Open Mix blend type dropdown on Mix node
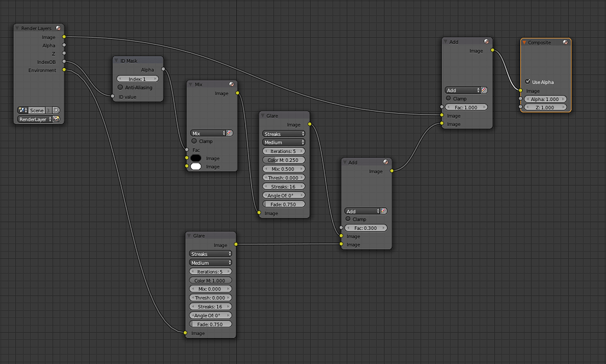 (208, 133)
